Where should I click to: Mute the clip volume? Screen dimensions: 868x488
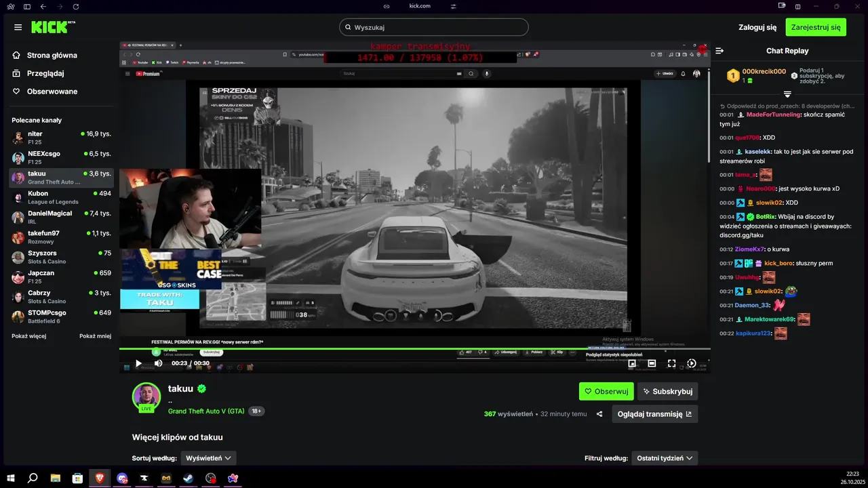(x=158, y=363)
